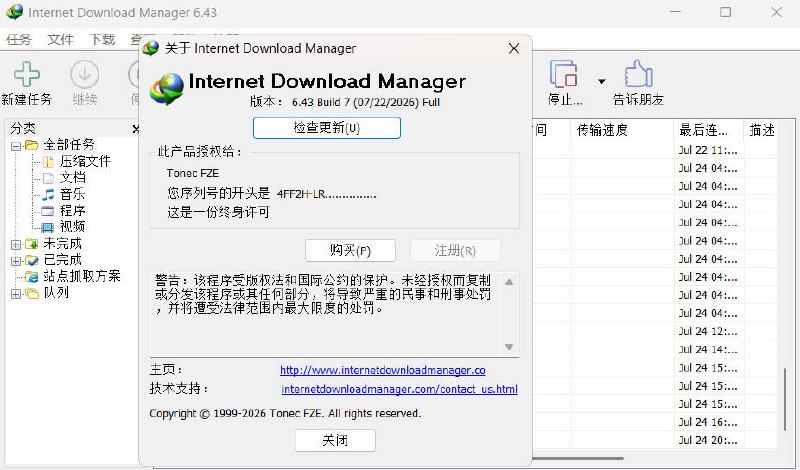Click the serial number 4FF2H-LR text
Image resolution: width=800 pixels, height=470 pixels.
click(327, 194)
